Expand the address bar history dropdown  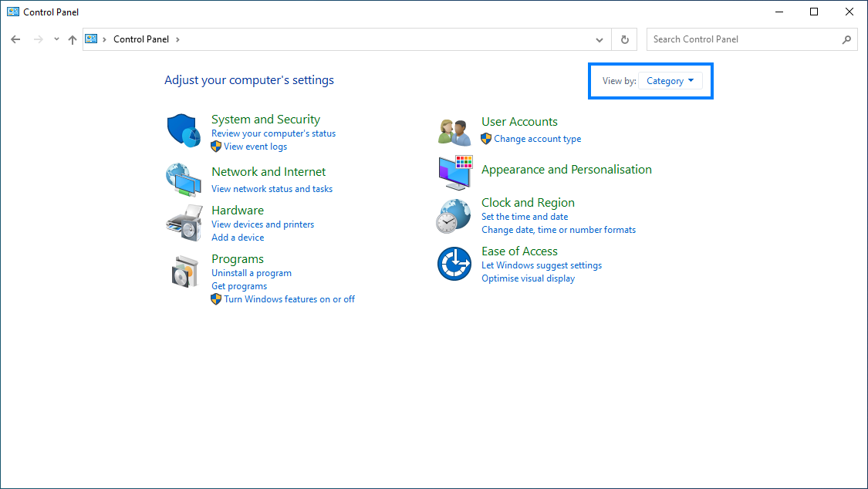[x=599, y=39]
